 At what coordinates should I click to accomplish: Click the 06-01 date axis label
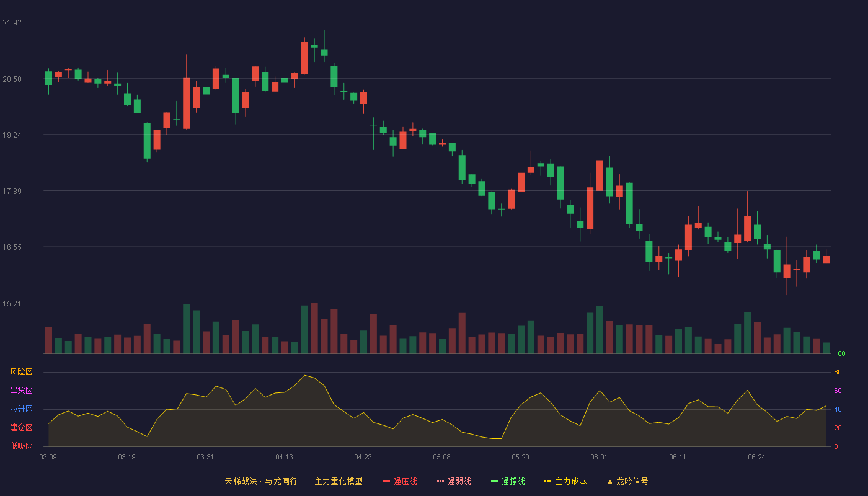600,457
